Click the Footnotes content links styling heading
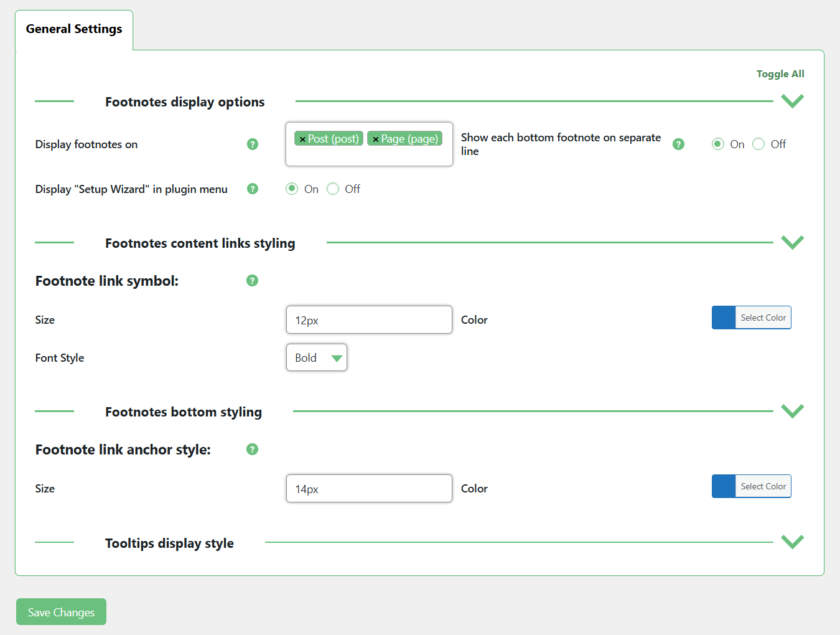Screen dimensions: 840x635 point(200,243)
